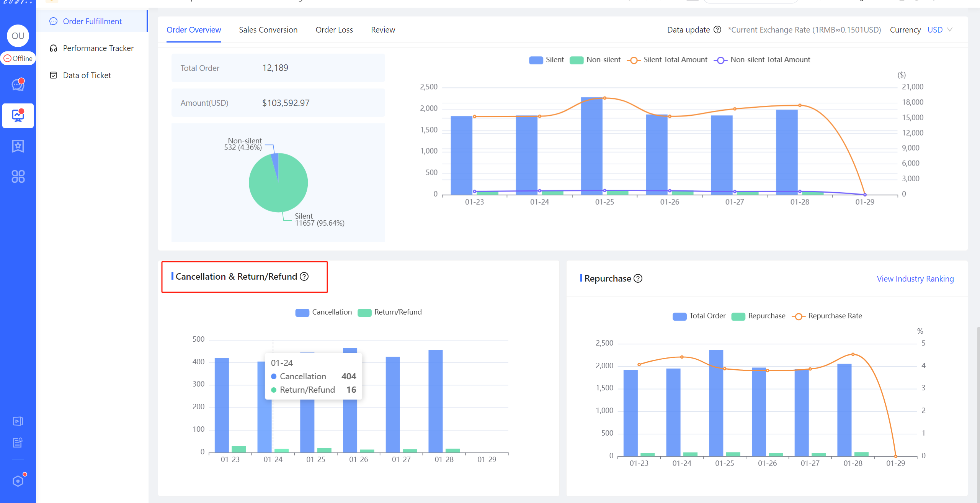This screenshot has height=503, width=980.
Task: Click the Data update help icon
Action: tap(717, 30)
